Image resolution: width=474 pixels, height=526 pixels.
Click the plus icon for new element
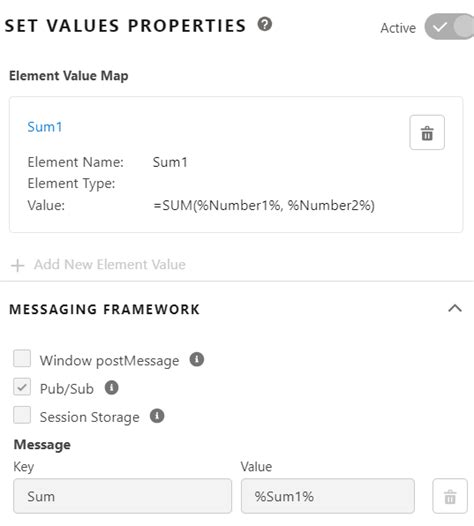[17, 265]
